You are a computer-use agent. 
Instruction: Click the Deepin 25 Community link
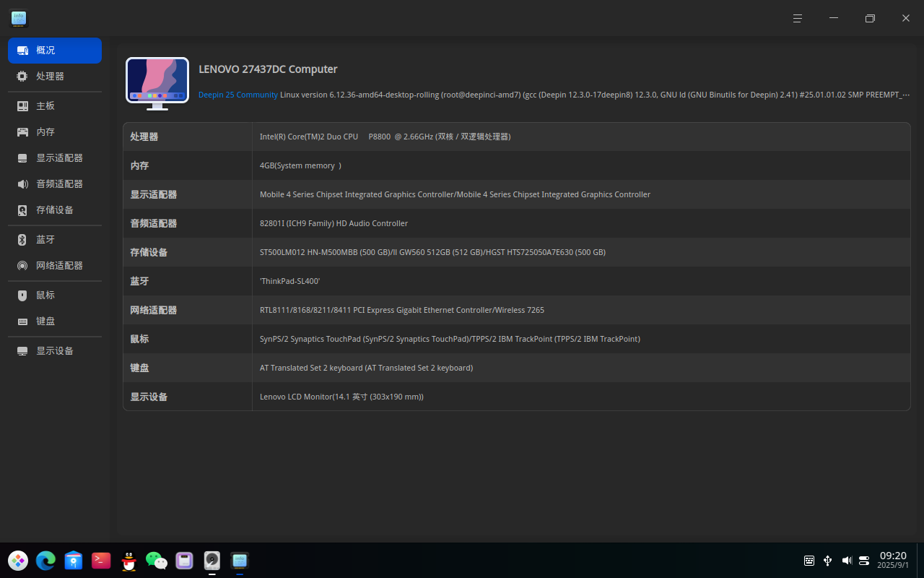click(x=238, y=95)
